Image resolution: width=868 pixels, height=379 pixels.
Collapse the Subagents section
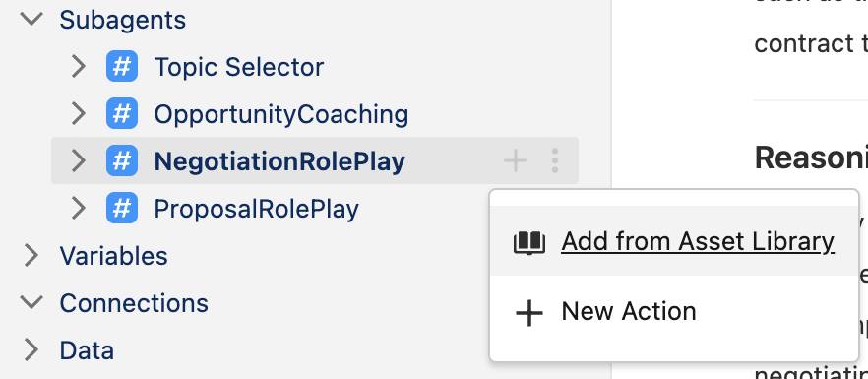pos(31,20)
